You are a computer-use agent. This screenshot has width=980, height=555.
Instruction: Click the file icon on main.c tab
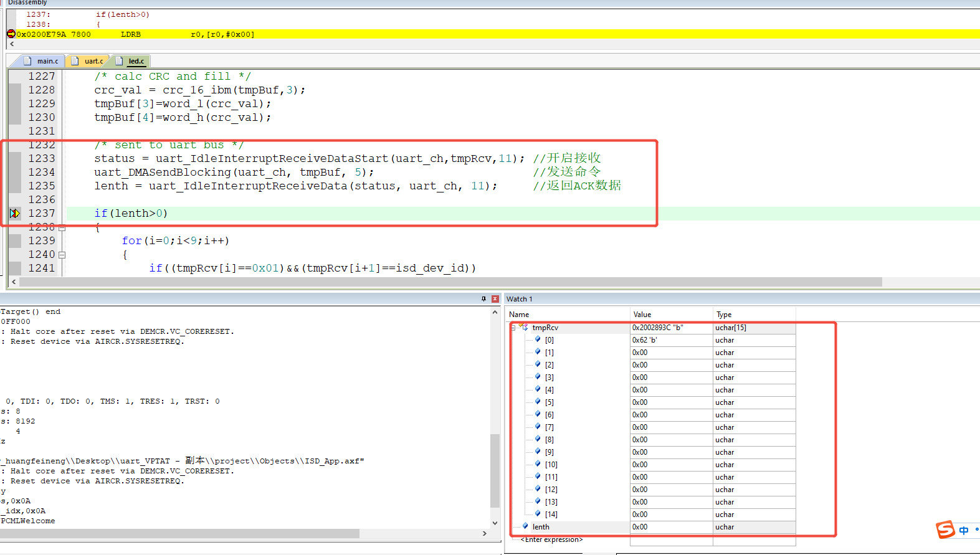coord(27,60)
